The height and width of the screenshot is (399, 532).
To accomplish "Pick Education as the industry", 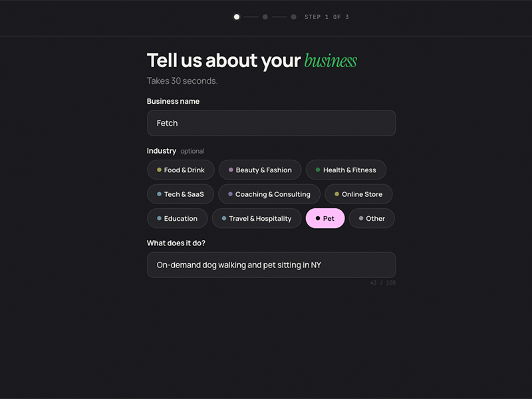I will click(x=177, y=218).
